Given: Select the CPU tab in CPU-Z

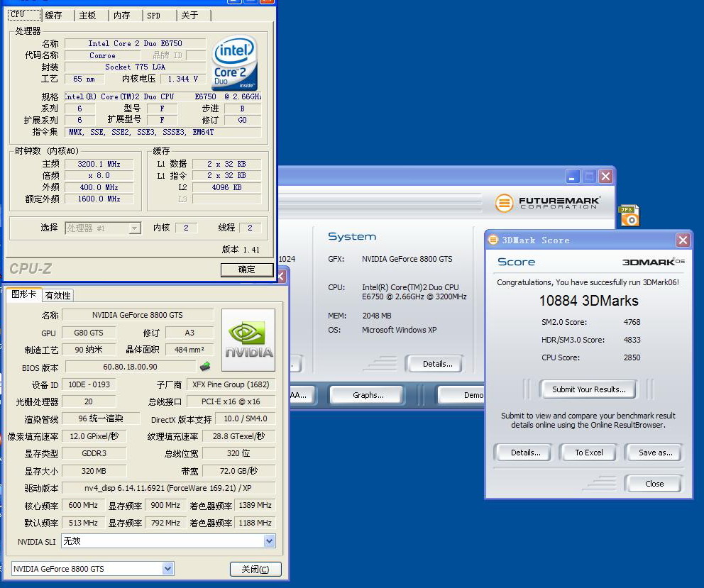Looking at the screenshot, I should tap(24, 14).
